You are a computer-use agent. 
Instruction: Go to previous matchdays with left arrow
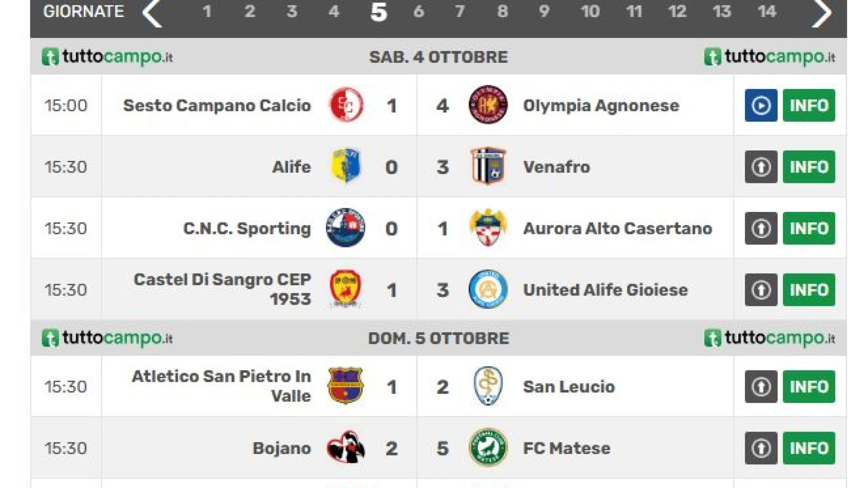tap(152, 13)
